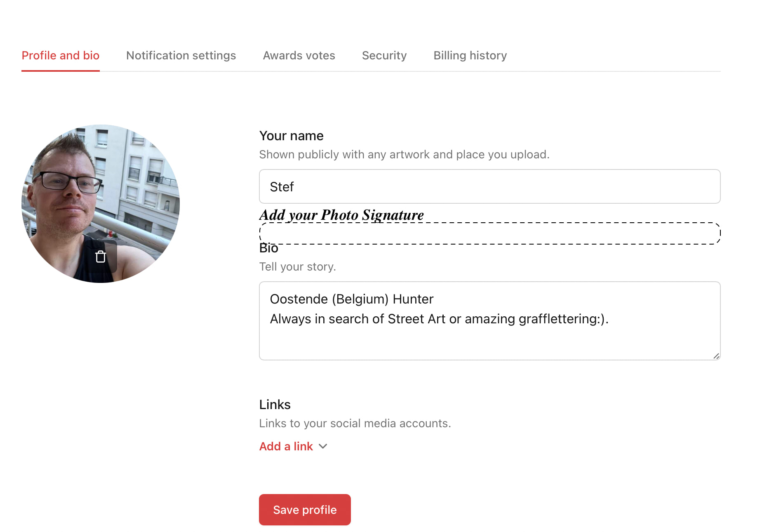
Task: Click the Shown publicly description text
Action: tap(404, 154)
